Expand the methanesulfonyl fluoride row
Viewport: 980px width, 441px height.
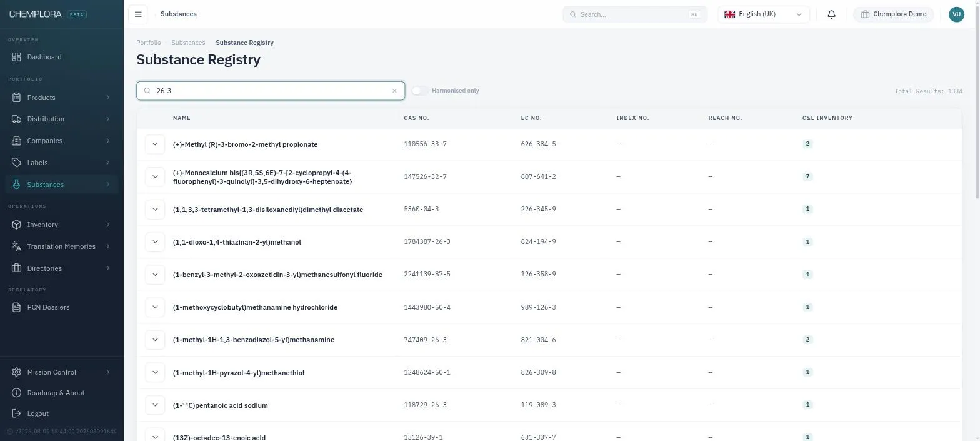tap(155, 274)
